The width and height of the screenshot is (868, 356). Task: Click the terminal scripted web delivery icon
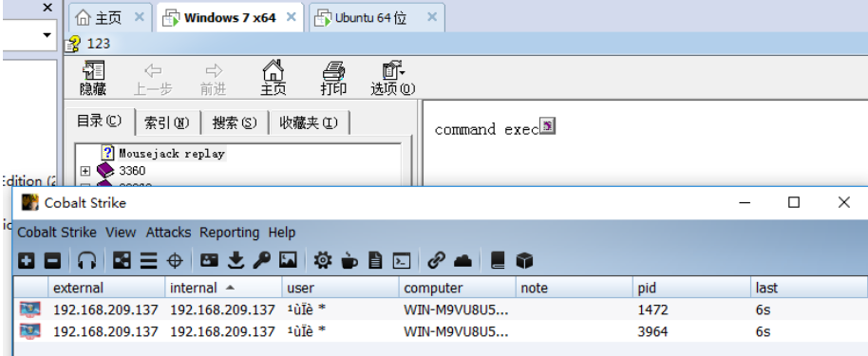click(402, 260)
